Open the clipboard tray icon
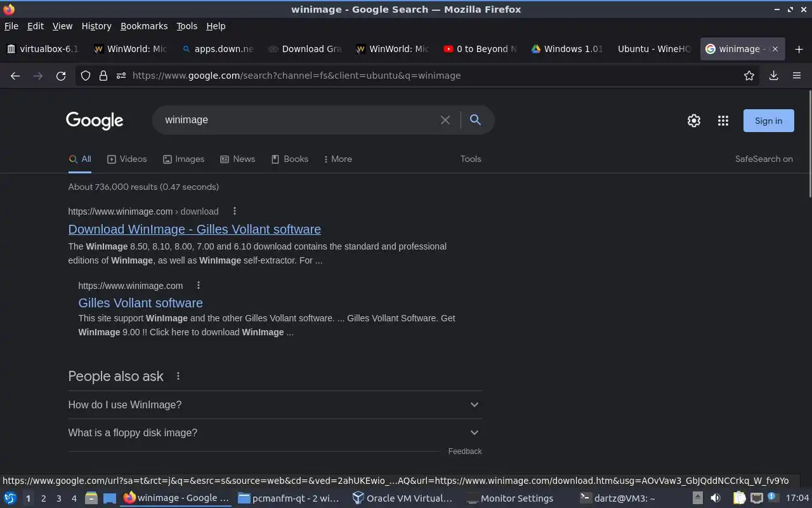Screen dimensions: 812x508 739,498
